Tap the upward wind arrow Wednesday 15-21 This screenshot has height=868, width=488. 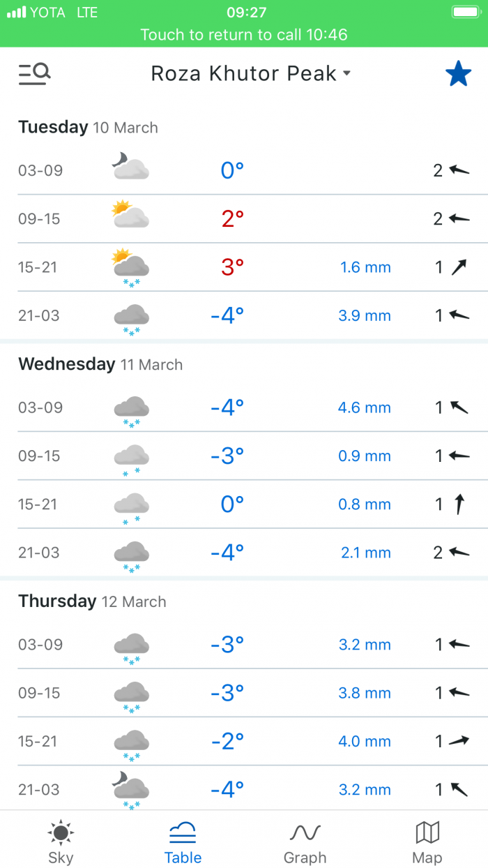(459, 504)
